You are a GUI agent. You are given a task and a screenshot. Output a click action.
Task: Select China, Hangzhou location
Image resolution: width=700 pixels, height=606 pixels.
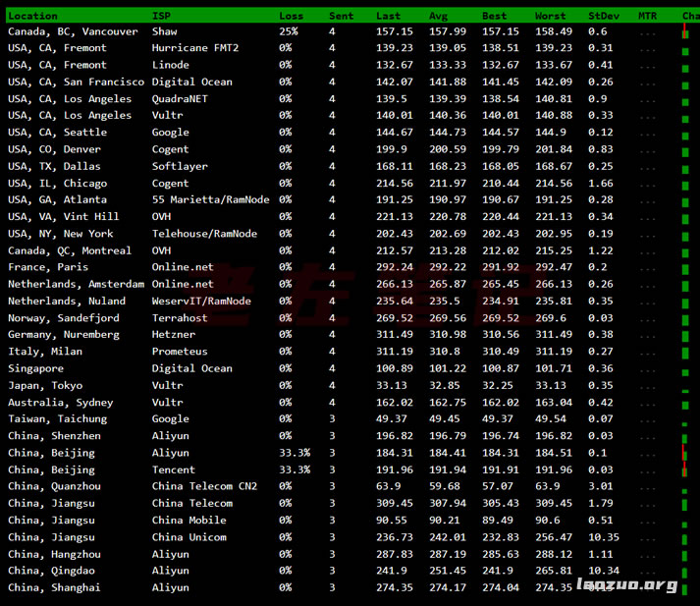click(x=54, y=554)
